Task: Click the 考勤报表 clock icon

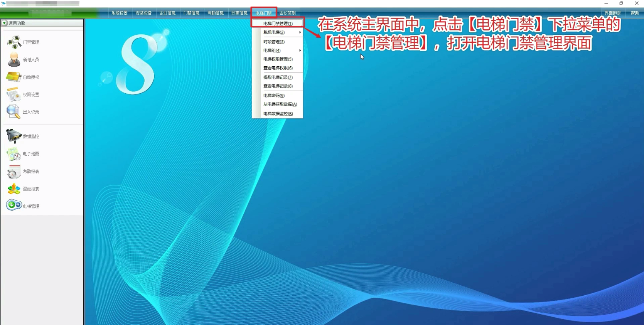Action: 14,171
